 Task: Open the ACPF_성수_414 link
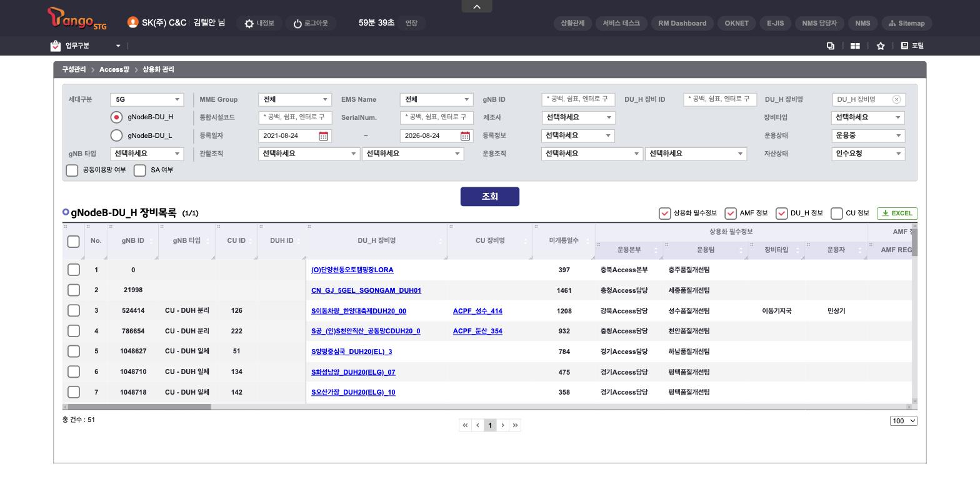pos(477,311)
